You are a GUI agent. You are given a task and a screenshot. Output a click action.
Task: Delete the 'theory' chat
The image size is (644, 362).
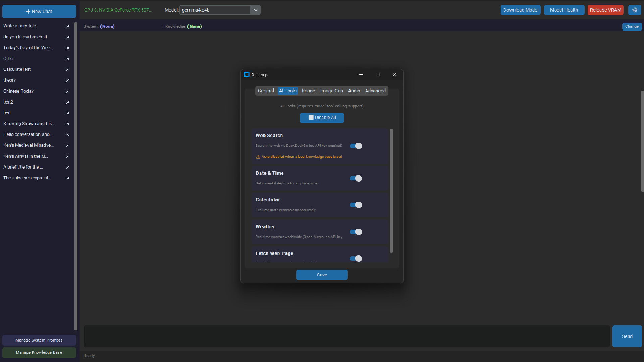coord(68,80)
